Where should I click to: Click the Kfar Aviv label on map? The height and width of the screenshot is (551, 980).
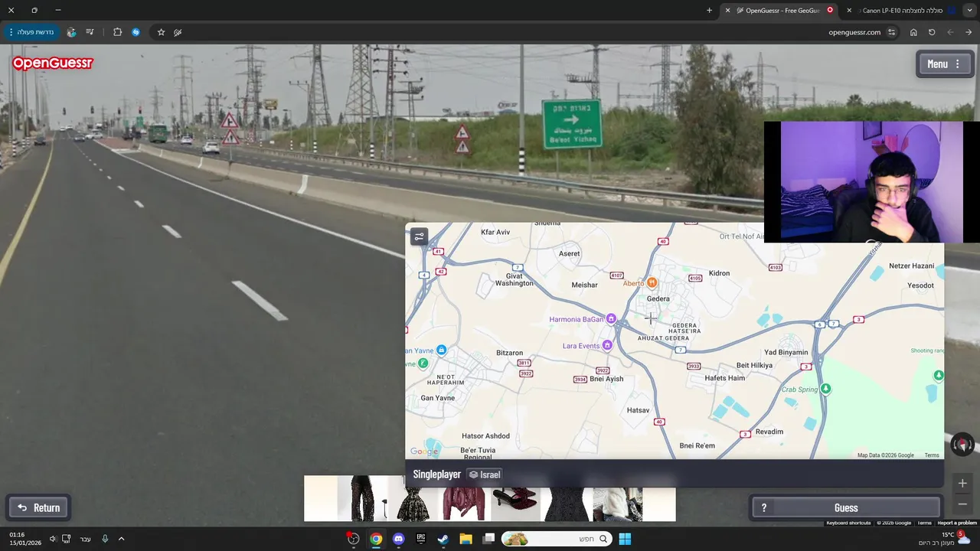[495, 232]
